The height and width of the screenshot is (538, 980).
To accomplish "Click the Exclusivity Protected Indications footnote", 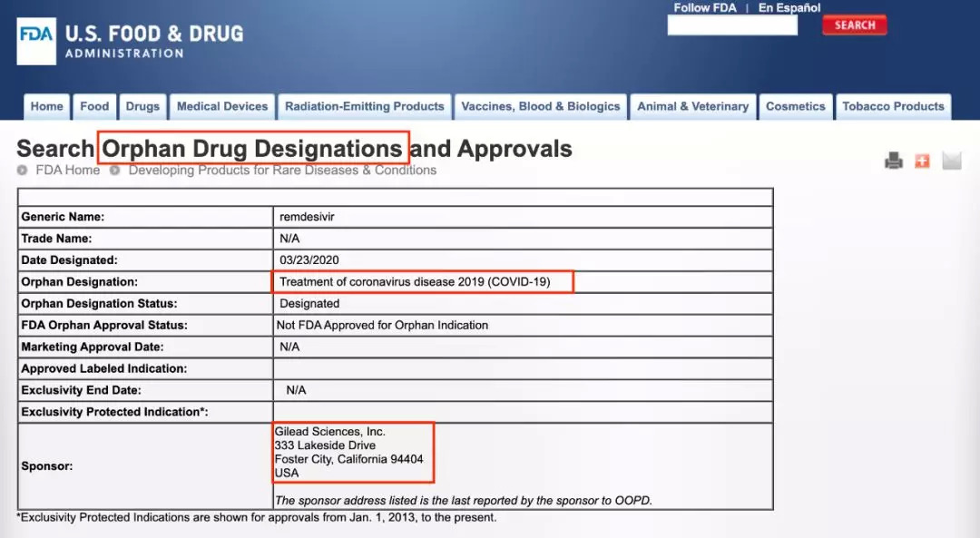I will point(256,517).
